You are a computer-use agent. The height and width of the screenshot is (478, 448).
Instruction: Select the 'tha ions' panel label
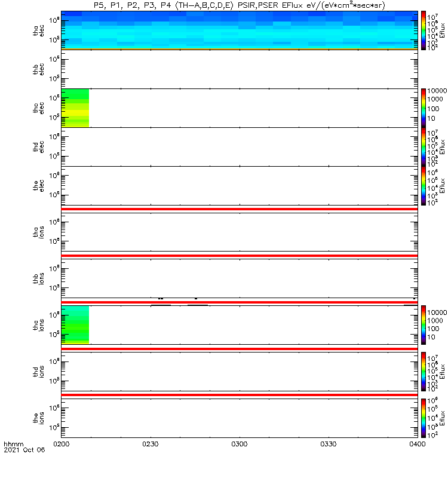coord(38,232)
